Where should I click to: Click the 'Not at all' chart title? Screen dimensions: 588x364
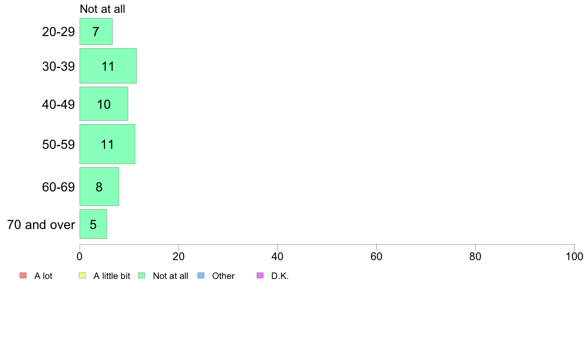102,9
